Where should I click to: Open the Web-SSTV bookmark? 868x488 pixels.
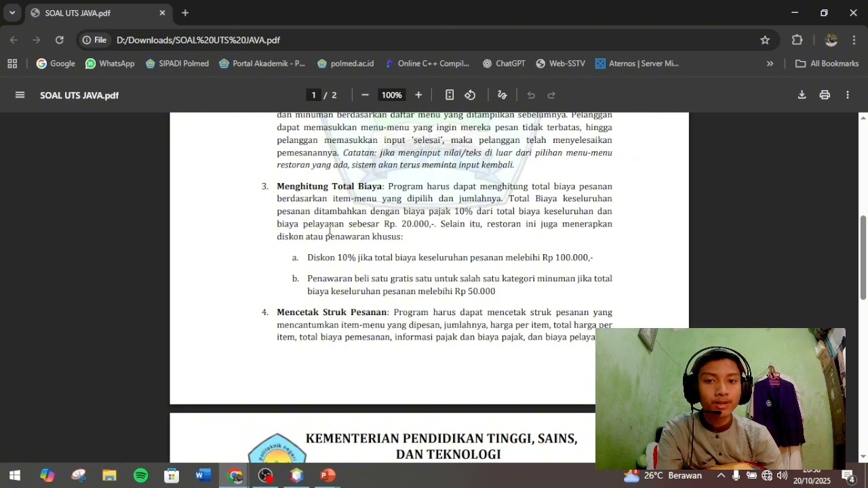[x=560, y=64]
